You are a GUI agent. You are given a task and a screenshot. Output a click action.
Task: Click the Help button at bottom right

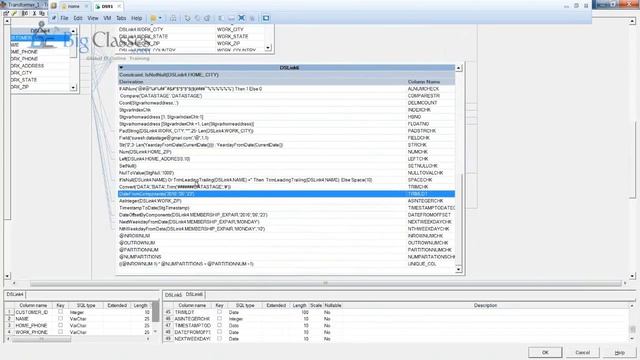point(620,352)
